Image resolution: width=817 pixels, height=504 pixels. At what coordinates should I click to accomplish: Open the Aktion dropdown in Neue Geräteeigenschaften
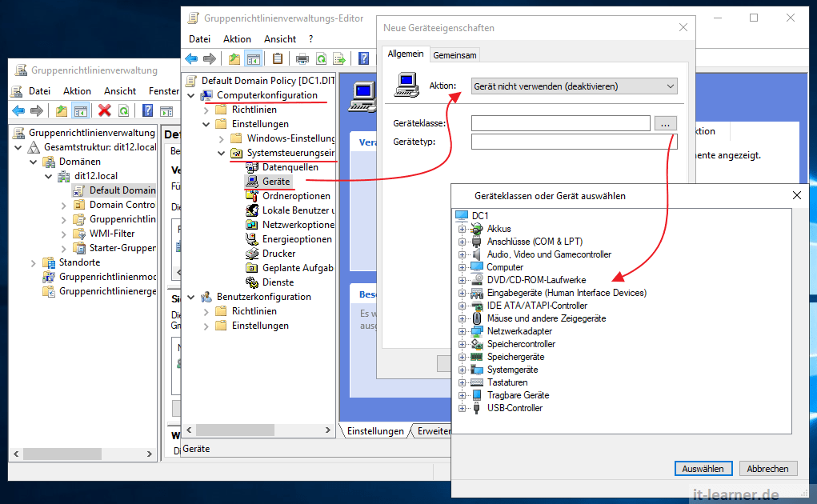pos(575,86)
